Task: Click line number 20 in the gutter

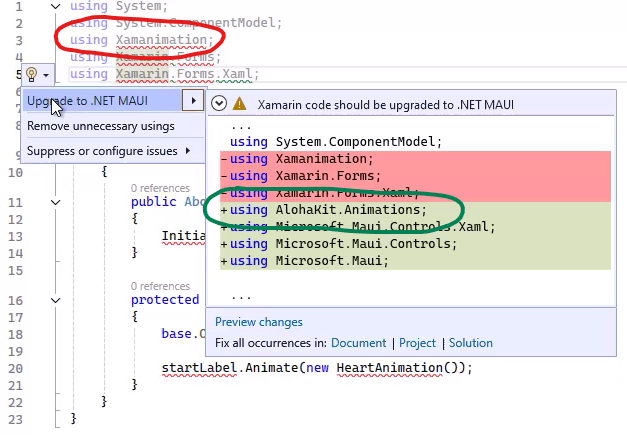Action: point(15,368)
